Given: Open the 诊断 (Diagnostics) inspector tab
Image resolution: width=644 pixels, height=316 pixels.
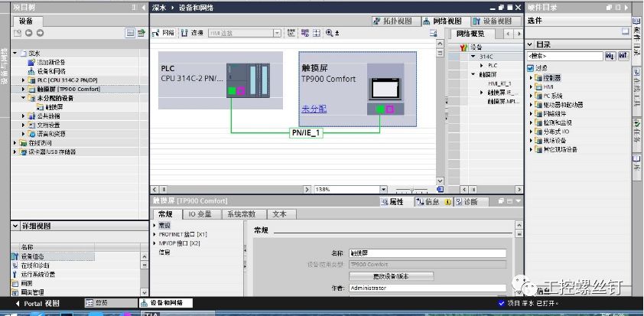Looking at the screenshot, I should coord(470,202).
